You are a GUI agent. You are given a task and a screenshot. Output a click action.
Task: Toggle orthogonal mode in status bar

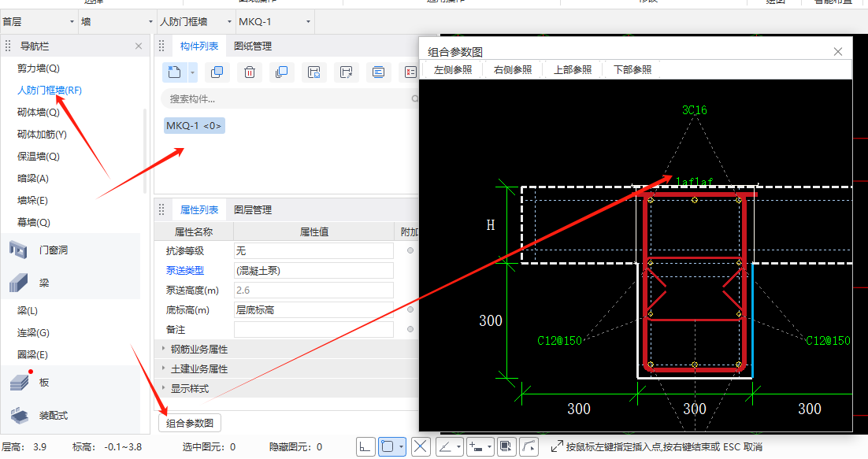[x=365, y=447]
